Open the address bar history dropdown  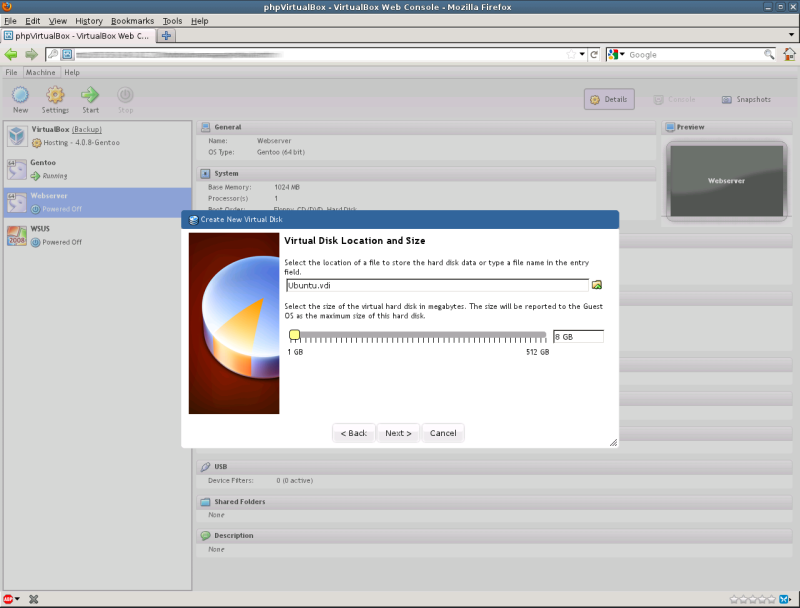coord(582,54)
